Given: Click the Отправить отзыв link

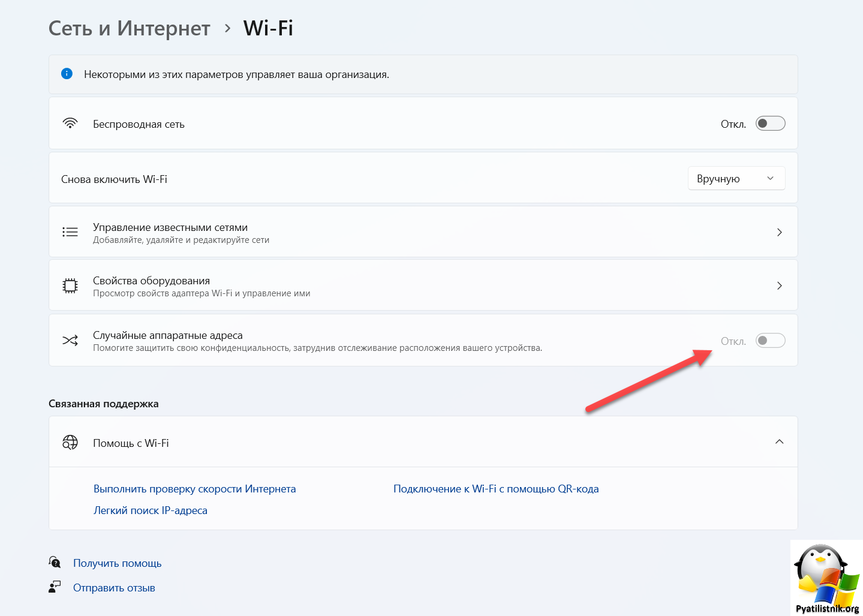Looking at the screenshot, I should point(114,588).
